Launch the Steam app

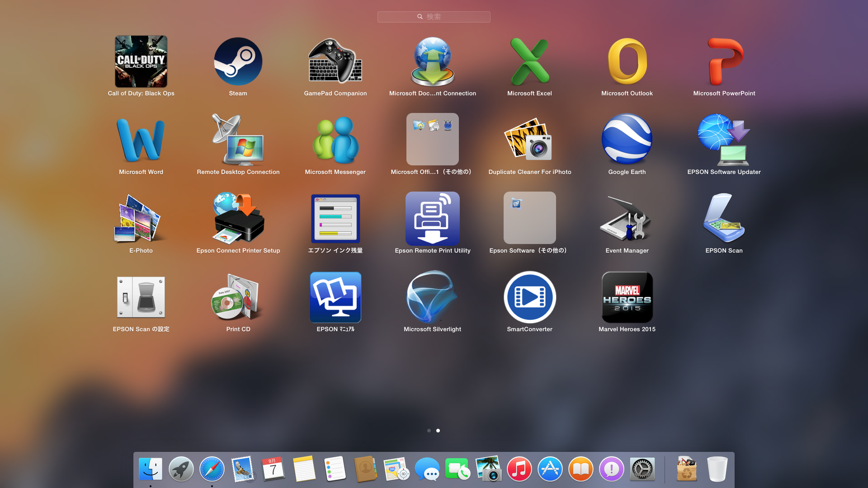pyautogui.click(x=238, y=61)
